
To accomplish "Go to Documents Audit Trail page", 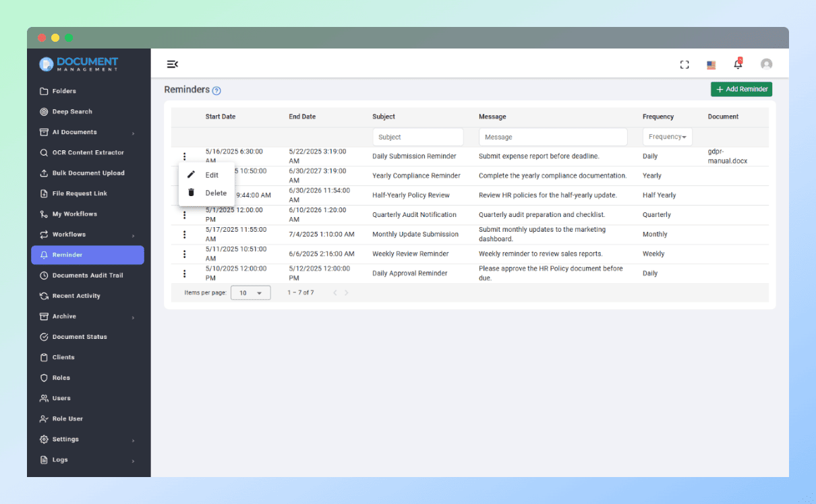I will 87,276.
